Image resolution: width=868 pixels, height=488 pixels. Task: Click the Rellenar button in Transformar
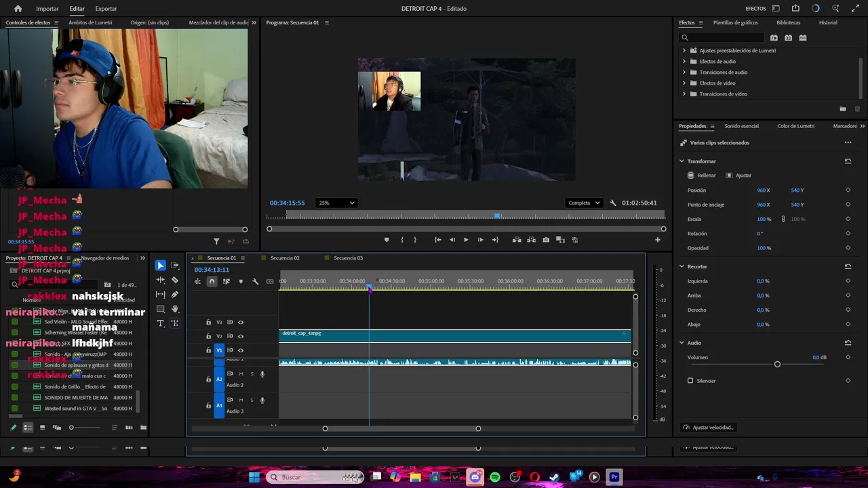pos(702,176)
